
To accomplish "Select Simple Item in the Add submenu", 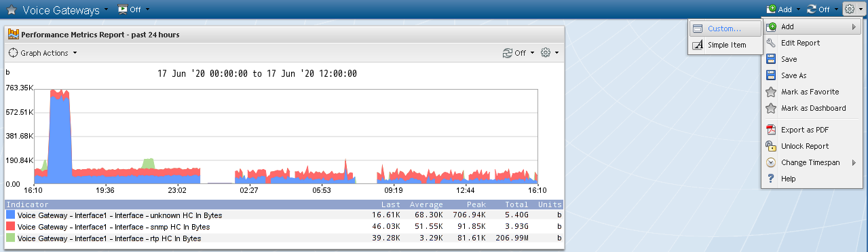I will tap(724, 45).
